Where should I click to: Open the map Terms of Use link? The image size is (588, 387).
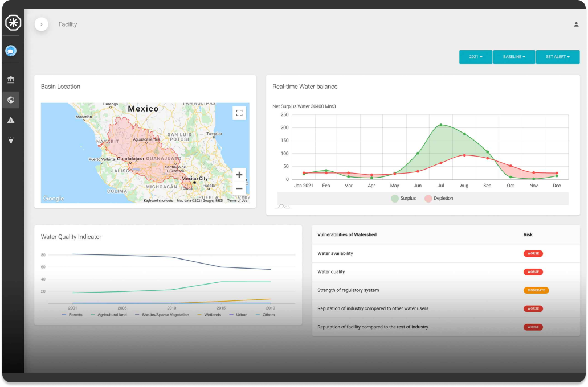tap(237, 201)
